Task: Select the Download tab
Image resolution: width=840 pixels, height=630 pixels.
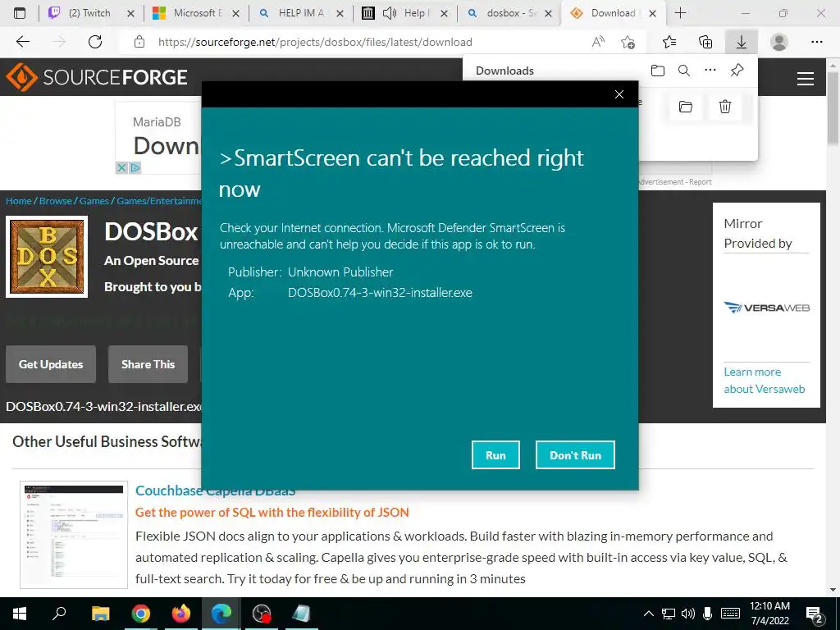Action: (x=613, y=13)
